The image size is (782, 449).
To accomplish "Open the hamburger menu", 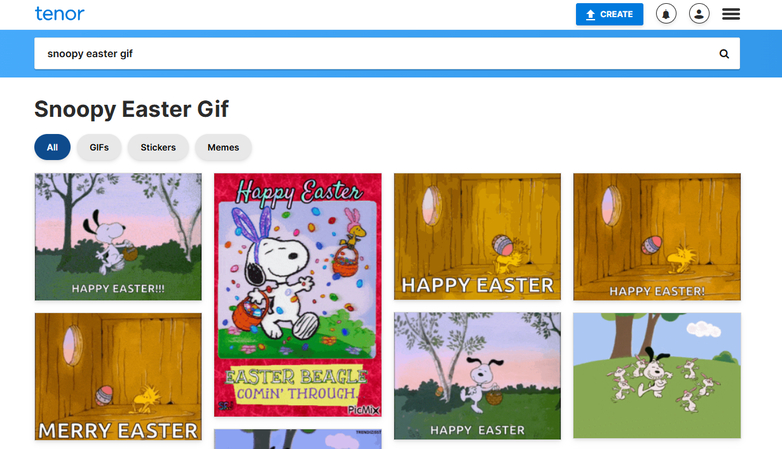I will (x=731, y=14).
